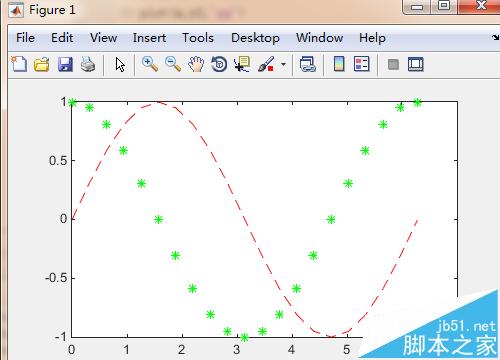Click the y-axis label -0.5
This screenshot has width=500, height=360.
(56, 278)
